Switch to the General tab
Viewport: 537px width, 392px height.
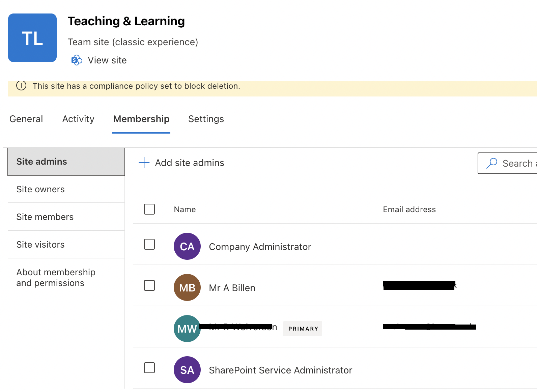click(x=26, y=119)
